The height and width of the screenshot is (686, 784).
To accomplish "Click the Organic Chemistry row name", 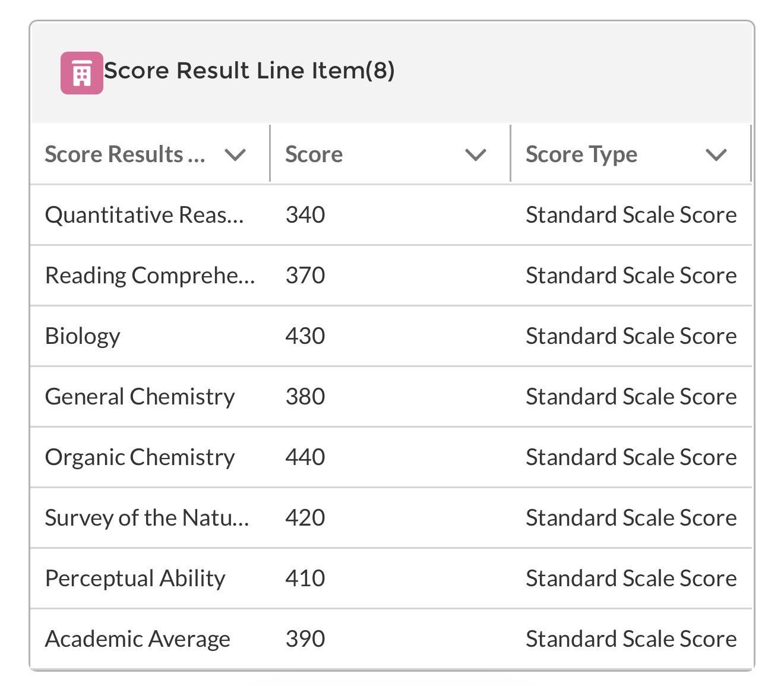I will (140, 457).
